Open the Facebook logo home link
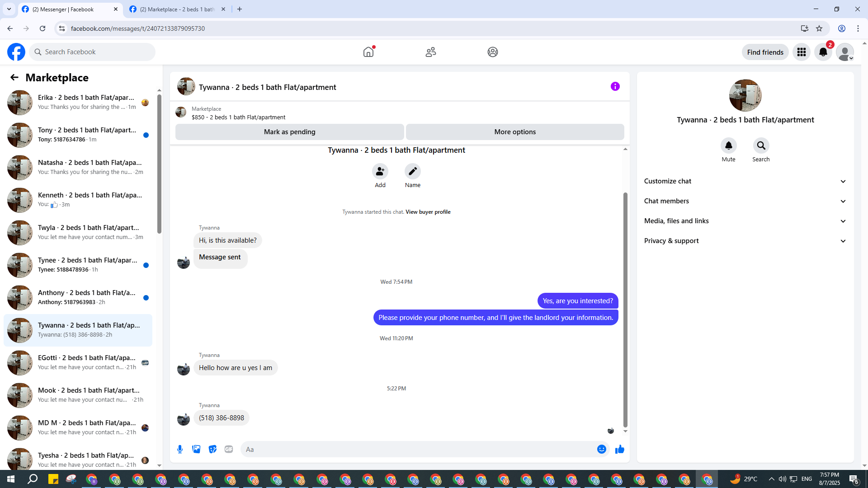 click(x=16, y=52)
